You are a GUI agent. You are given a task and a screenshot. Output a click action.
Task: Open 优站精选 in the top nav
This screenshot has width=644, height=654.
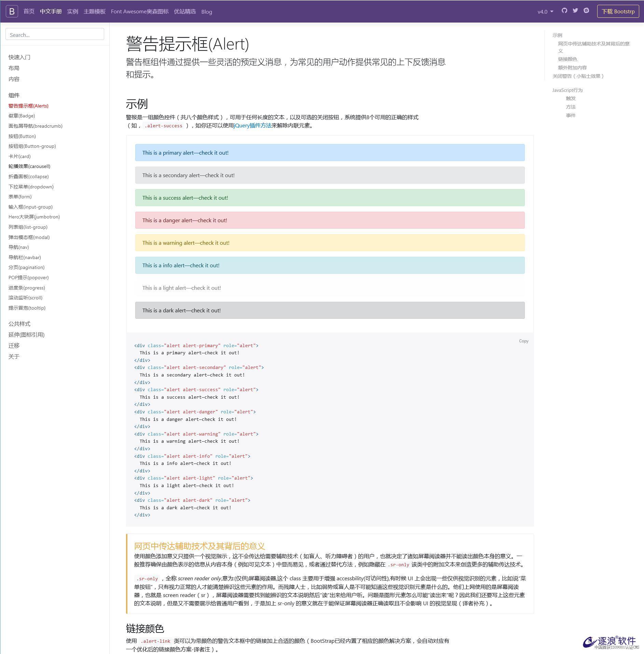point(185,12)
